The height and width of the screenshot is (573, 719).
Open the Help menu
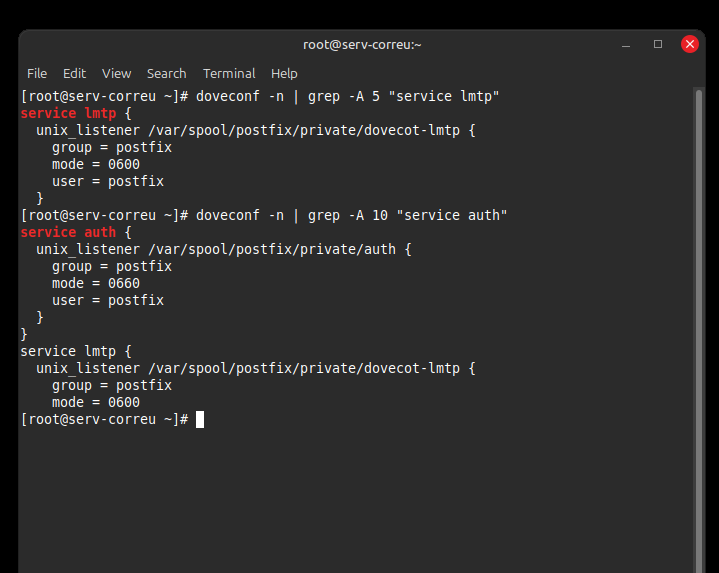[284, 73]
